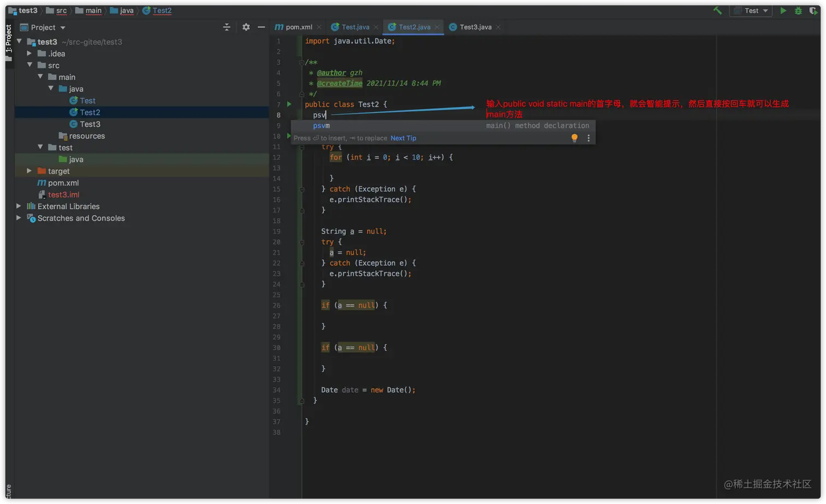Open the Project view dropdown
Screen dimensions: 826x504
point(43,27)
